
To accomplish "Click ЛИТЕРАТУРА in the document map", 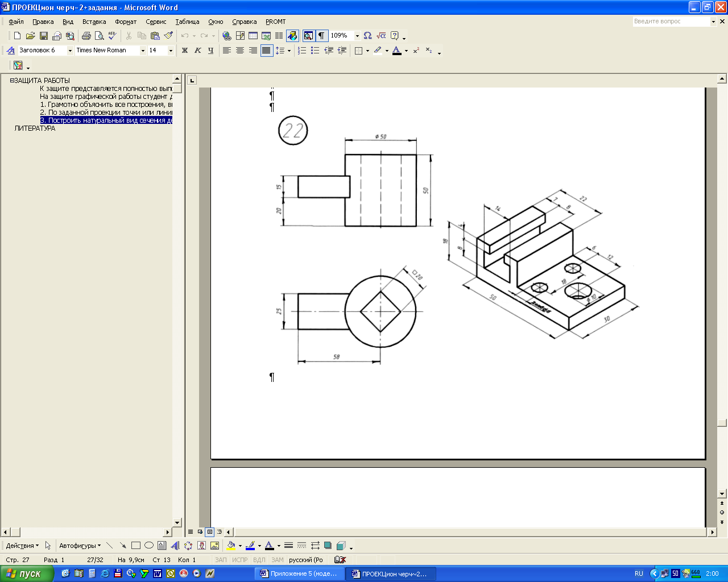I will click(35, 128).
